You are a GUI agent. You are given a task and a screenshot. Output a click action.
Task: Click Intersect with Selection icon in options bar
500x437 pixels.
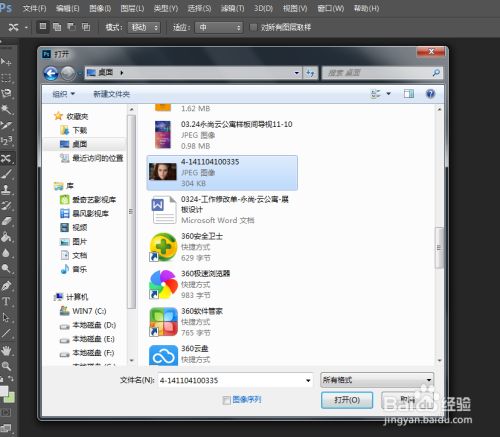[86, 27]
